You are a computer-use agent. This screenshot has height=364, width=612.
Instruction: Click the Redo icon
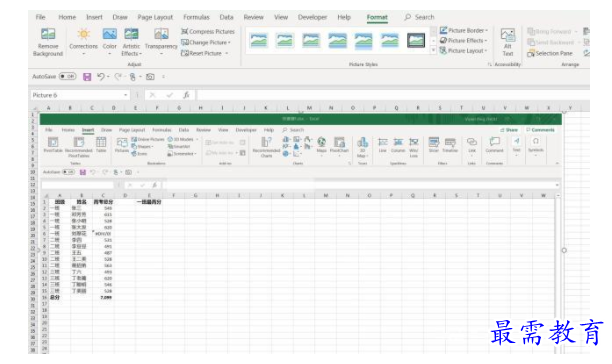[118, 76]
